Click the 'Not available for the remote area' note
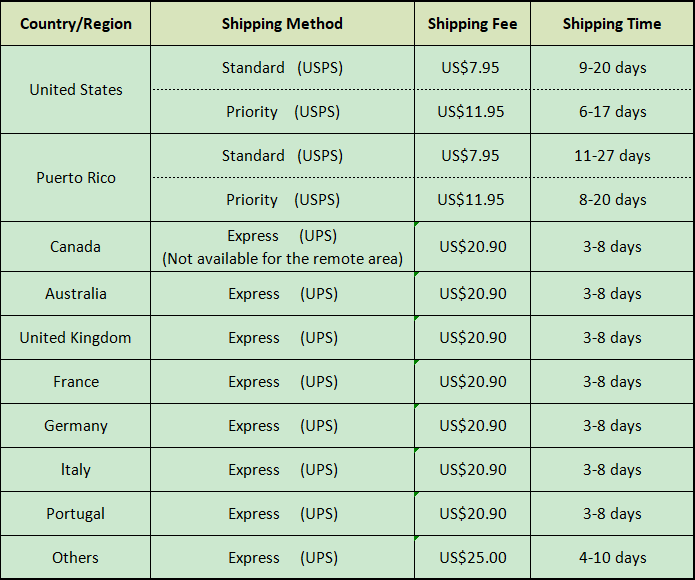695x580 pixels. click(x=282, y=259)
